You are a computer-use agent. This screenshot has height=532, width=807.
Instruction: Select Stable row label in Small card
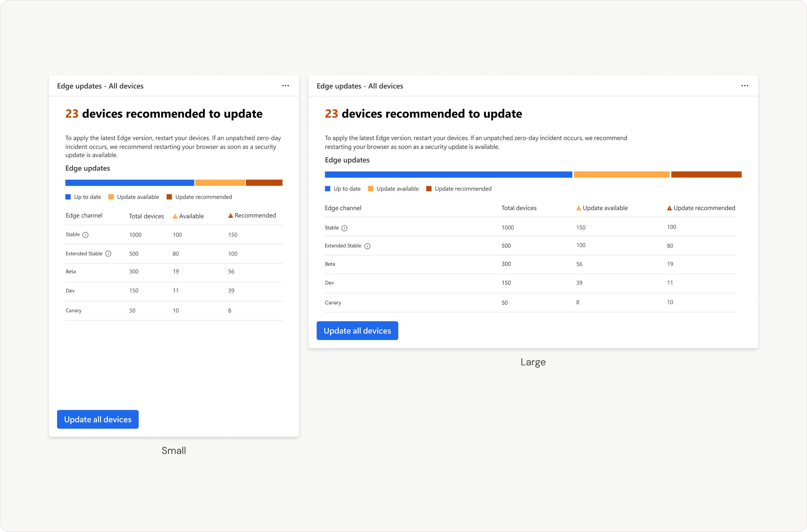(x=73, y=235)
